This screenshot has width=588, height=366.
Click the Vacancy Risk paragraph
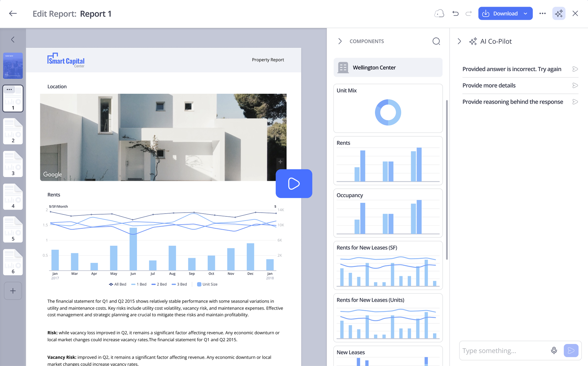coord(159,360)
